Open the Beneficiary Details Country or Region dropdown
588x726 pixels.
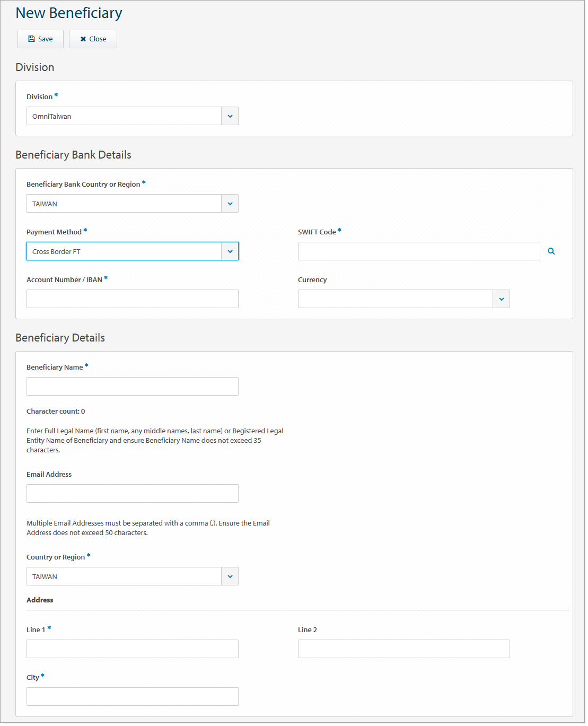pos(230,576)
